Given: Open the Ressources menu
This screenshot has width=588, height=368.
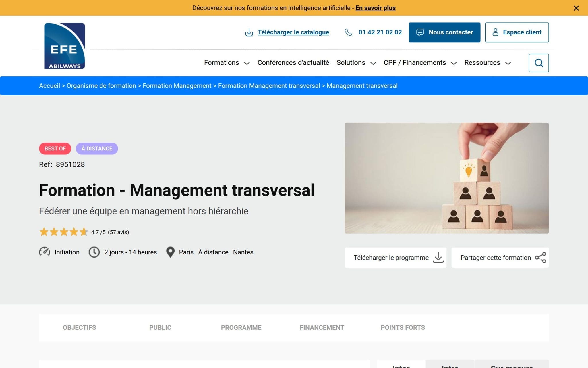Looking at the screenshot, I should [x=482, y=63].
